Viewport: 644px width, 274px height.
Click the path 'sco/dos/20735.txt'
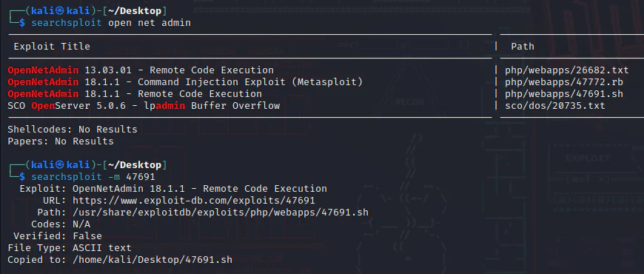click(x=555, y=106)
